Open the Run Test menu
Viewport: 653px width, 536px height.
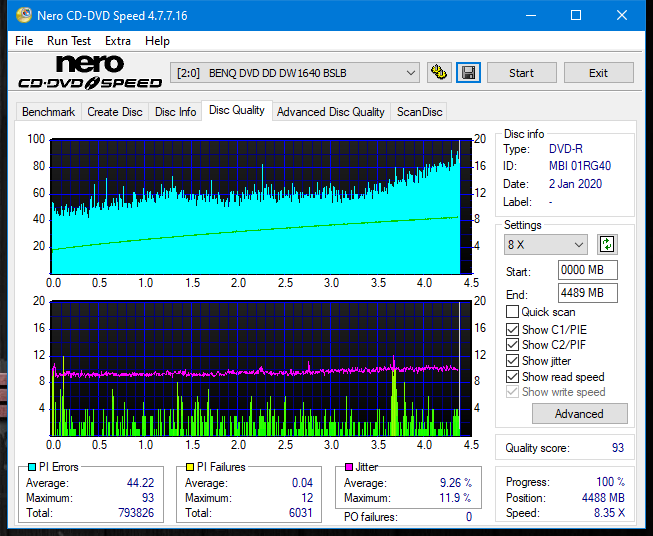69,41
